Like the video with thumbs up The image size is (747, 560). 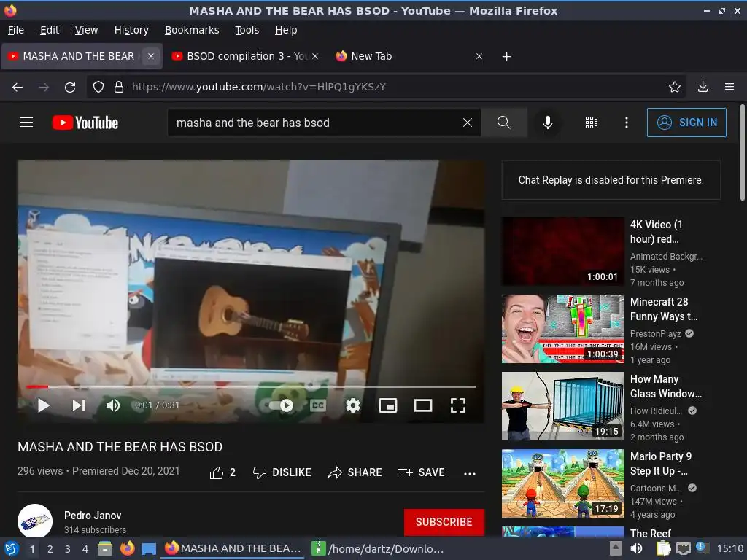click(x=222, y=472)
